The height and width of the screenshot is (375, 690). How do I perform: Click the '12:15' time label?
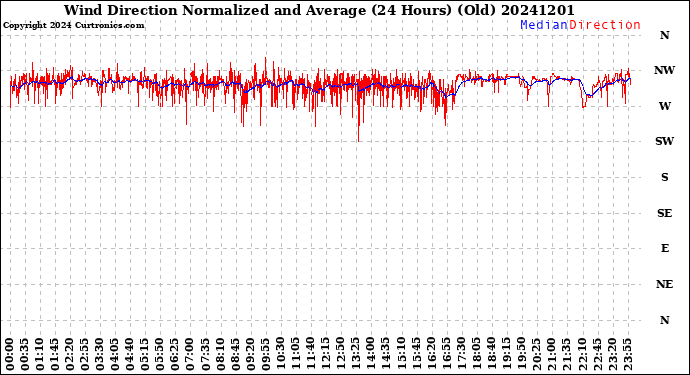326,354
